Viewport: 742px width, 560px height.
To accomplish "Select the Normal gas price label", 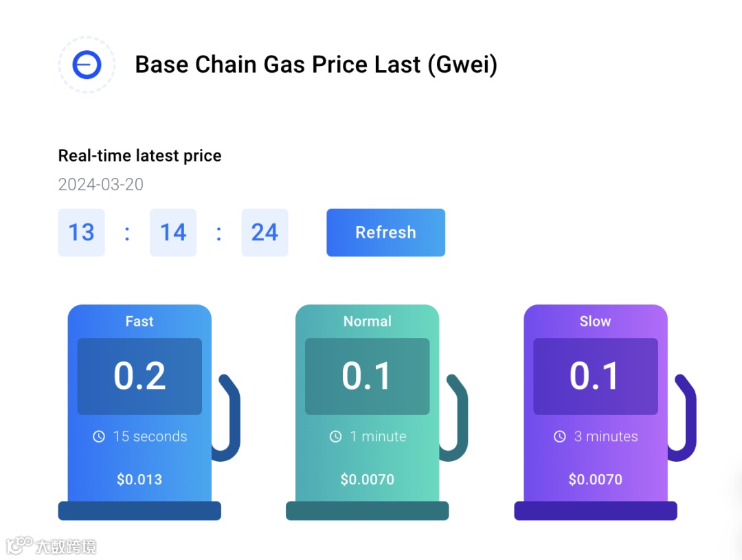I will [368, 321].
